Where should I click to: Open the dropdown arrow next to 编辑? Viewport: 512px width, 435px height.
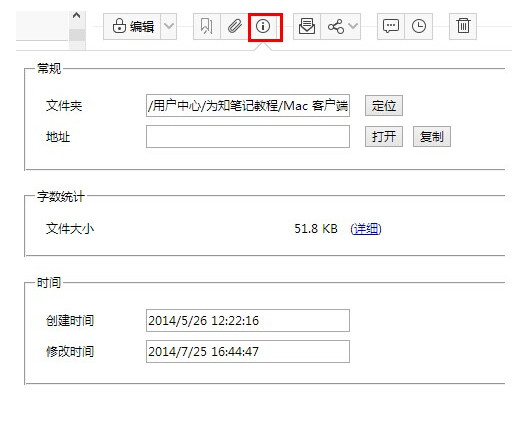coord(169,26)
